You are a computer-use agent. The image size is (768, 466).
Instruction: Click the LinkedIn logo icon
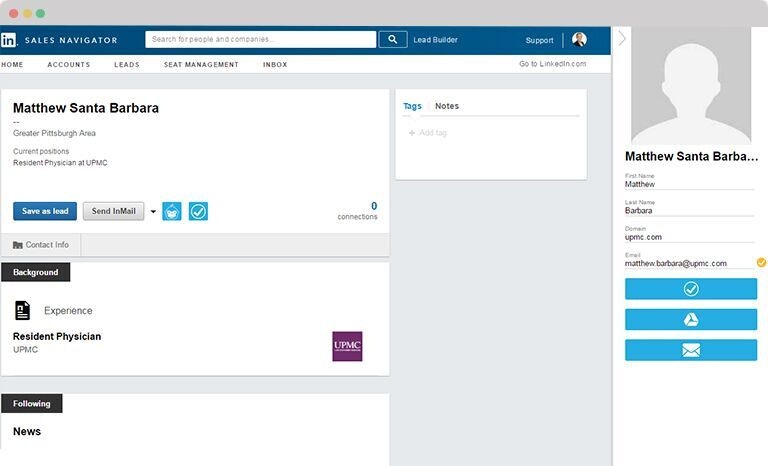[x=8, y=40]
